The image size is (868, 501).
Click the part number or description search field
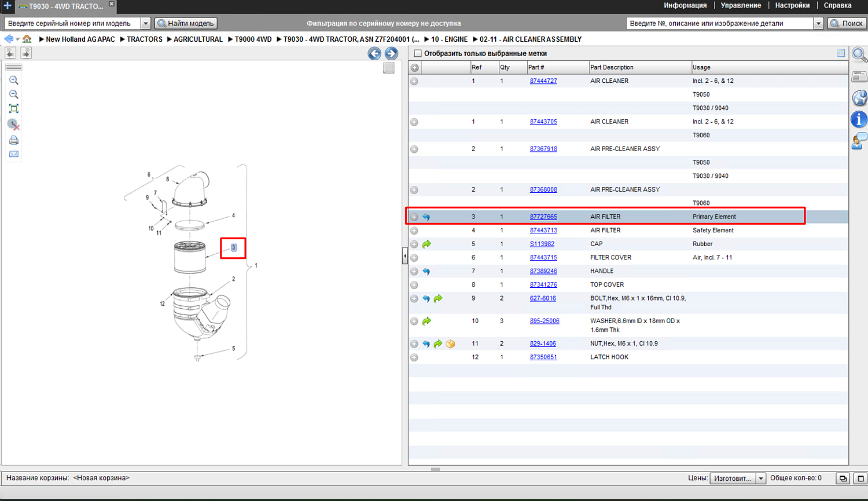[x=720, y=24]
